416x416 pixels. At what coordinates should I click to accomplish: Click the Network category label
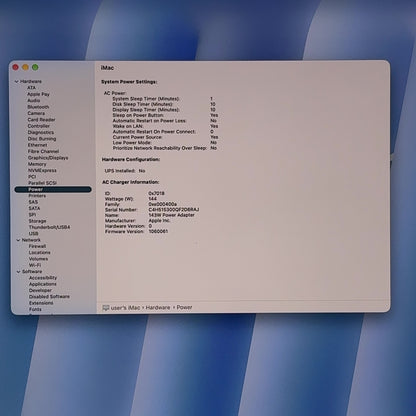click(x=31, y=240)
